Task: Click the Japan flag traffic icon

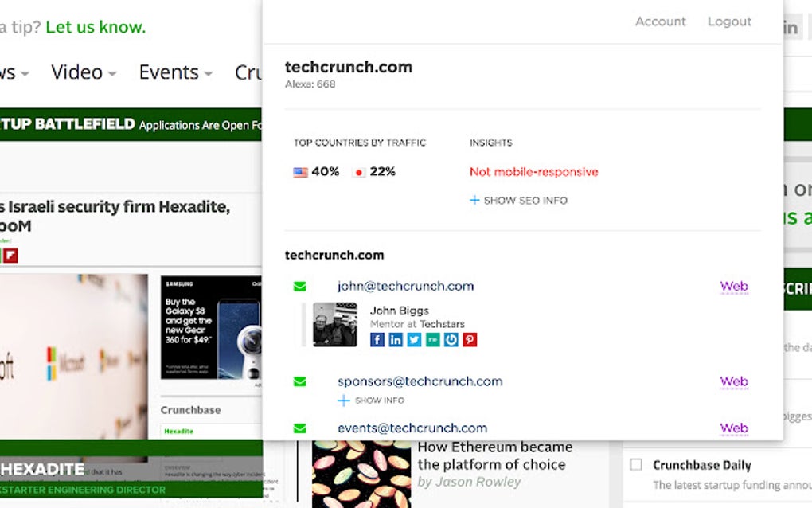Action: [358, 172]
